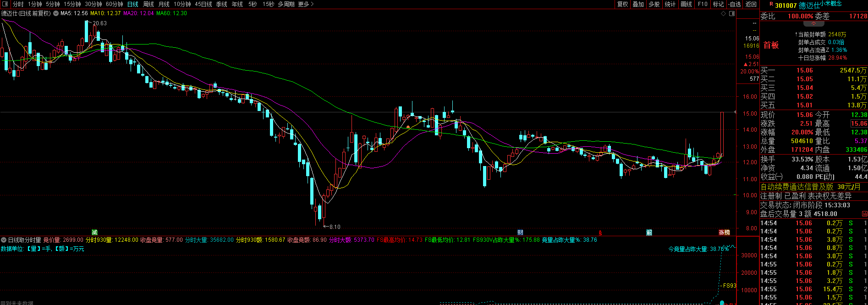This screenshot has height=305, width=868.
Task: Click the cyan 解 event marker
Action: 649,233
